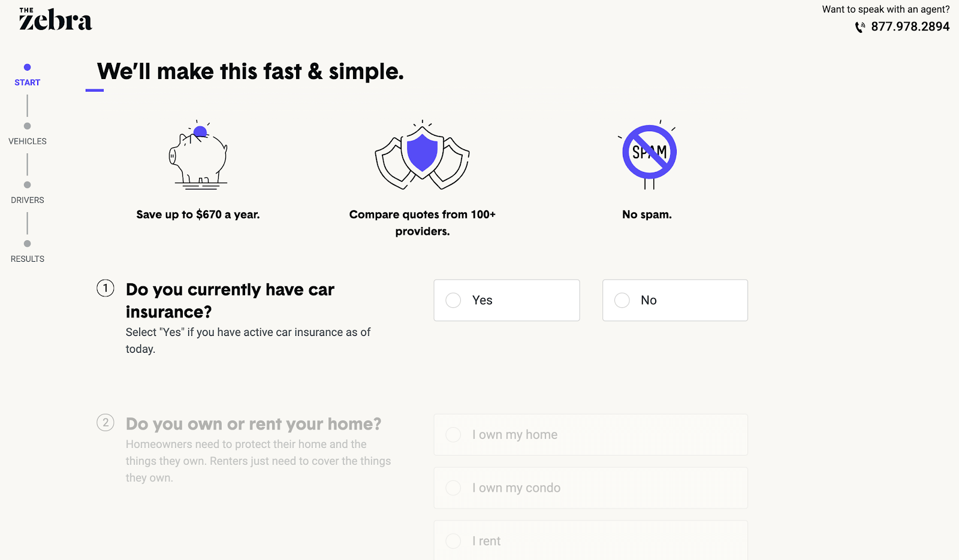The width and height of the screenshot is (959, 560).
Task: Click the phone handset icon
Action: coord(860,27)
